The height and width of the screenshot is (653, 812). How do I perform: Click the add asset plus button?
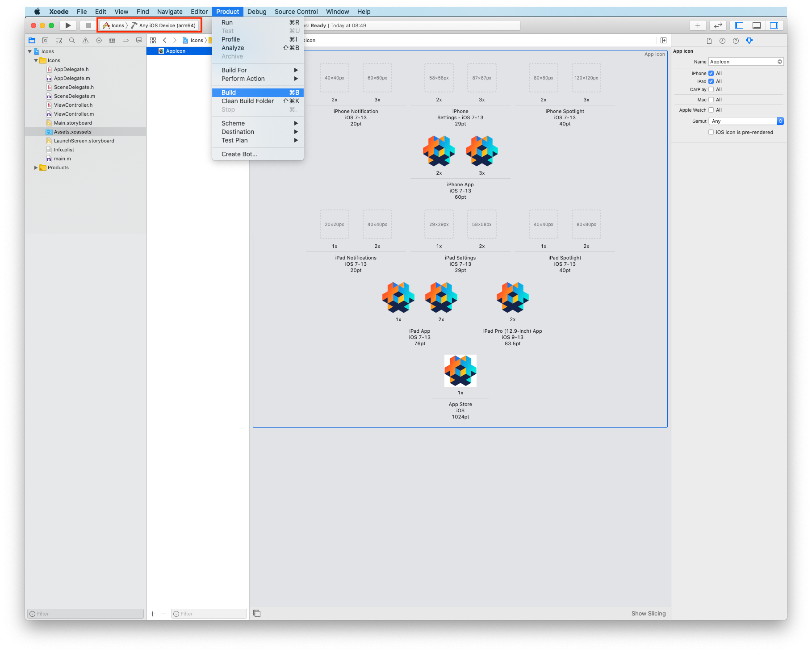[x=153, y=614]
